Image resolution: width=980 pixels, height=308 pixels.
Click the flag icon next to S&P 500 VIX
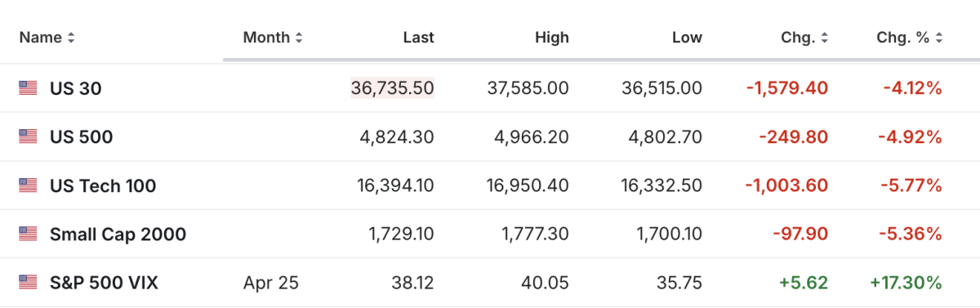click(x=29, y=283)
